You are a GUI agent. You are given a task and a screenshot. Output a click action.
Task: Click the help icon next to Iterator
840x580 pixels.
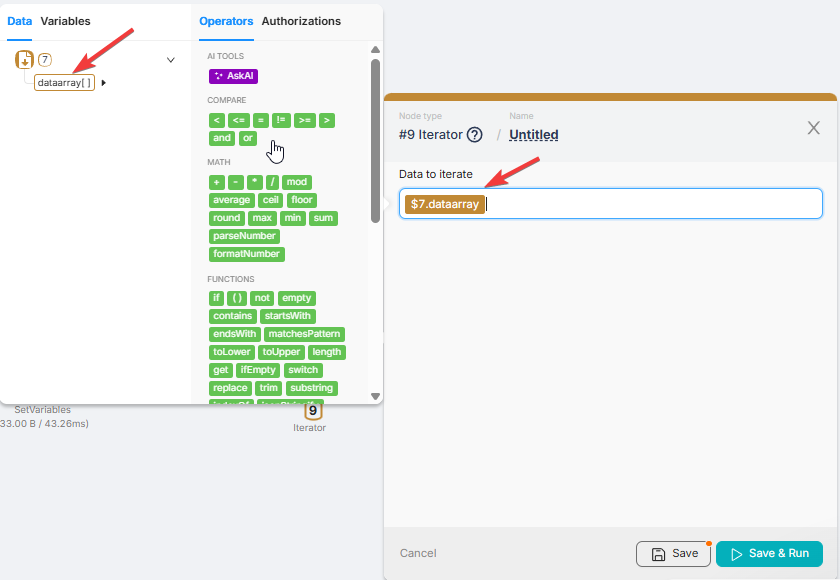(475, 135)
